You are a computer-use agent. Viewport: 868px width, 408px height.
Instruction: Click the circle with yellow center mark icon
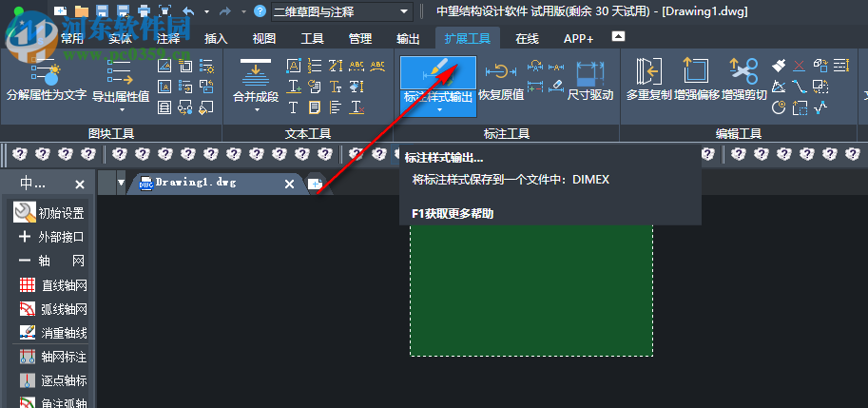(779, 107)
